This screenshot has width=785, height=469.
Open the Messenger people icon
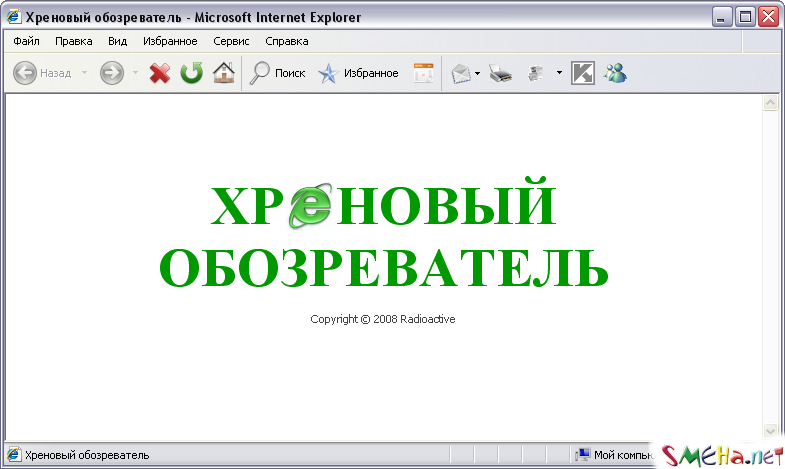(615, 73)
